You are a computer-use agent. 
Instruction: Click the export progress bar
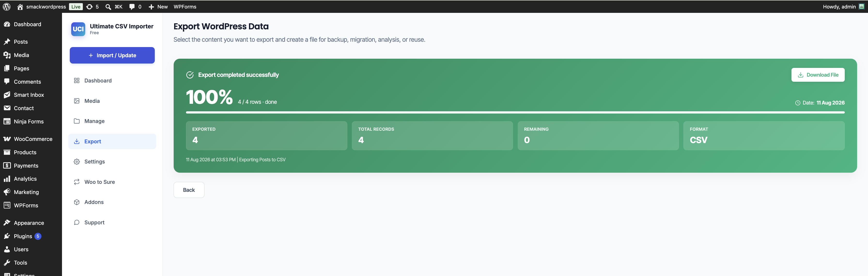coord(515,112)
